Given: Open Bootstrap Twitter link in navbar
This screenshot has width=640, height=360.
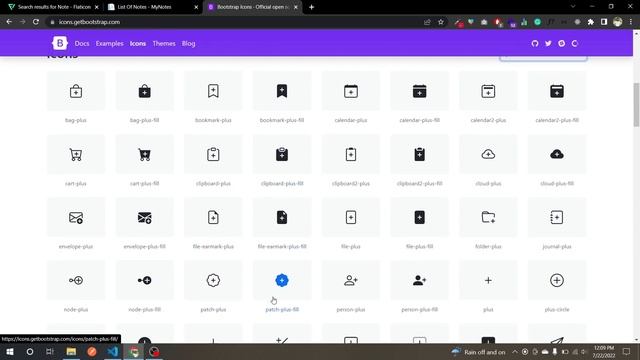Looking at the screenshot, I should tap(548, 43).
